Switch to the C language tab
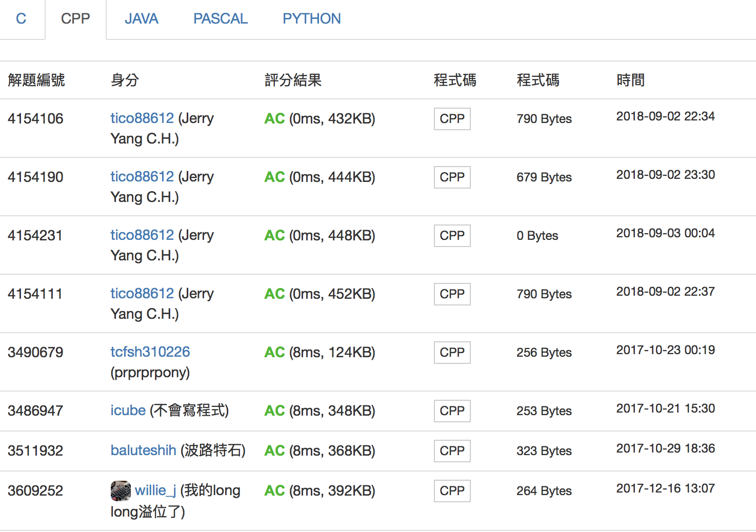 pyautogui.click(x=21, y=19)
